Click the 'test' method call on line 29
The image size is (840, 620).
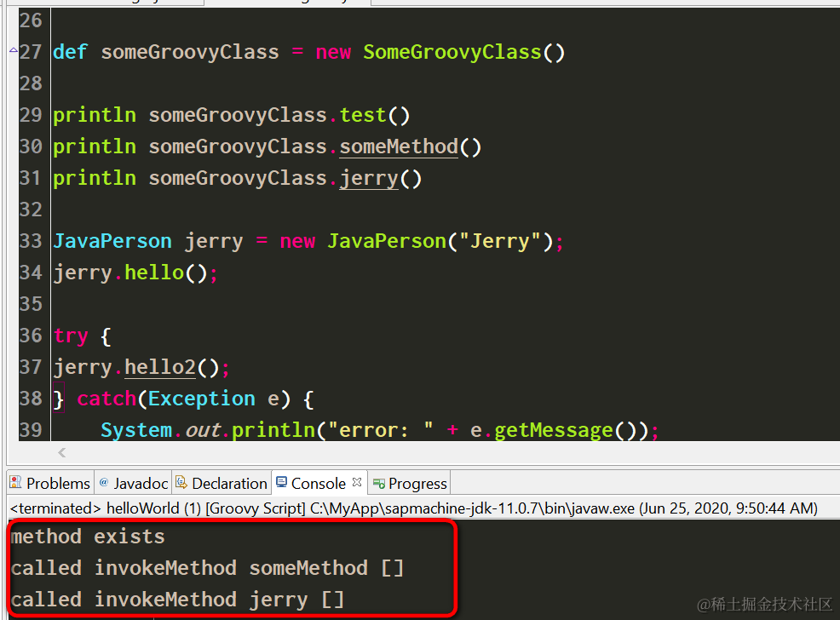pos(363,115)
